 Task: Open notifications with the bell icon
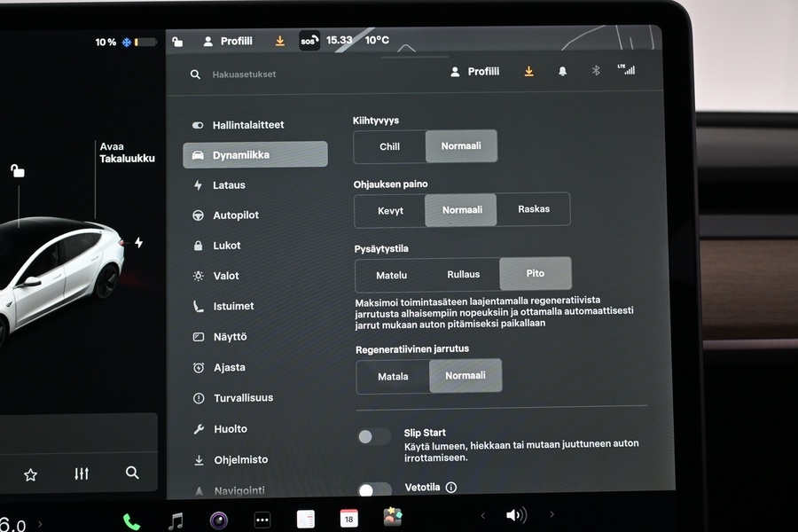(x=563, y=71)
